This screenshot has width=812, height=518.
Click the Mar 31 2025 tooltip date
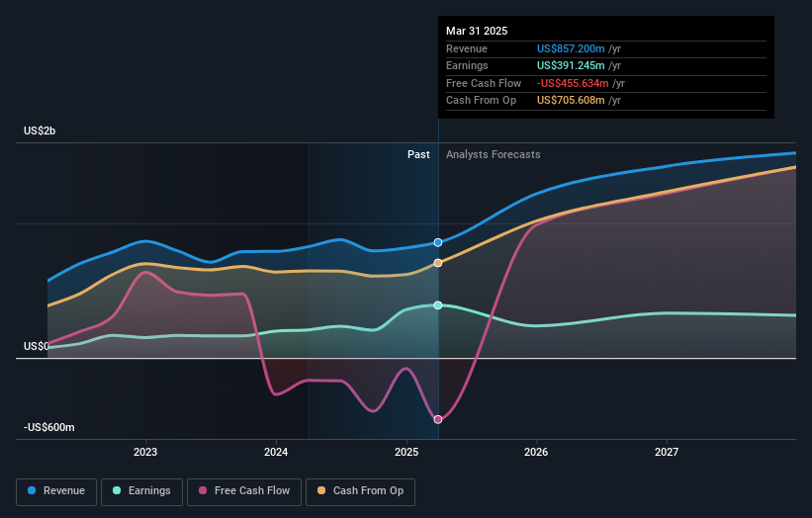477,31
